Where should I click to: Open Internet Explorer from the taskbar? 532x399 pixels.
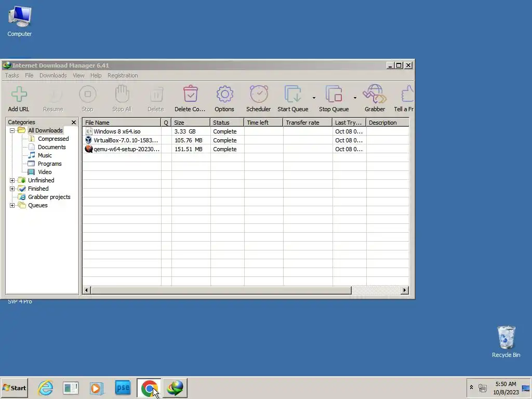point(46,388)
